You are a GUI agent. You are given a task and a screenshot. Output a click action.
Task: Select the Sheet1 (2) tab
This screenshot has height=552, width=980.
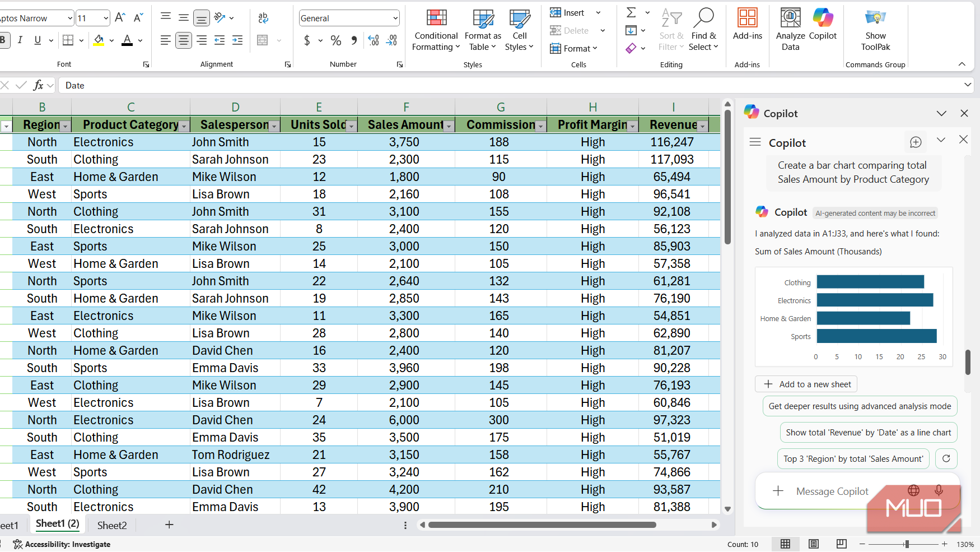point(58,523)
